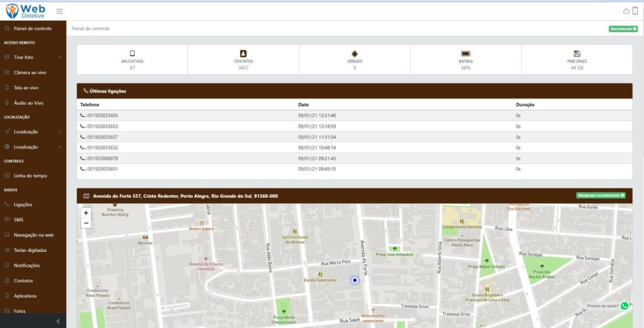
Task: Click the Aplicativos tablet icon in stats row
Action: tap(132, 53)
